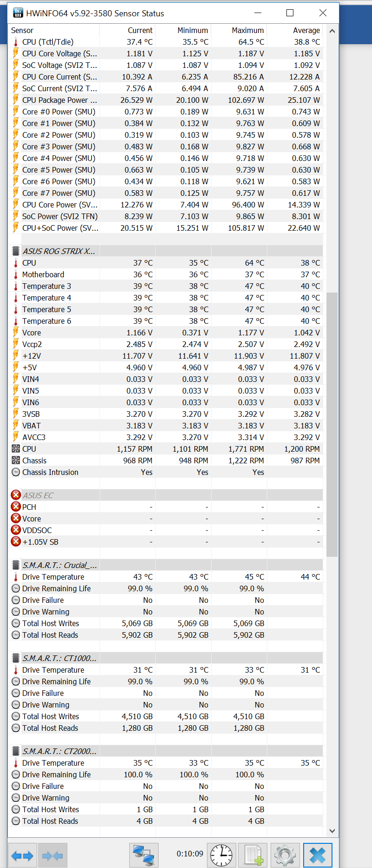The image size is (372, 868).
Task: Click the red X icon beside PCH
Action: click(16, 507)
